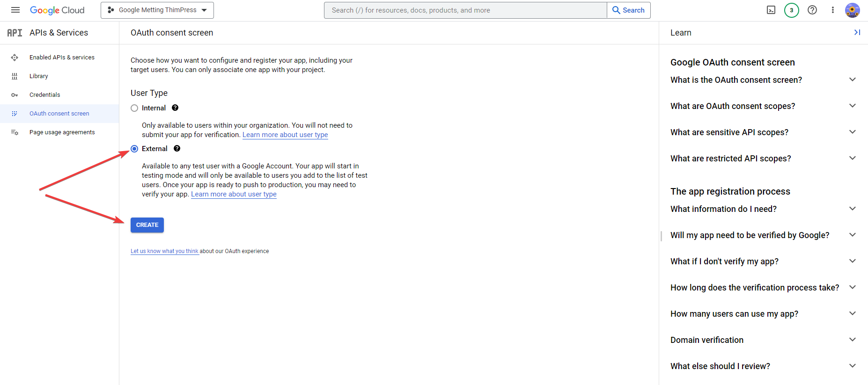The image size is (868, 385).
Task: Open the three-dot settings menu
Action: coord(833,10)
